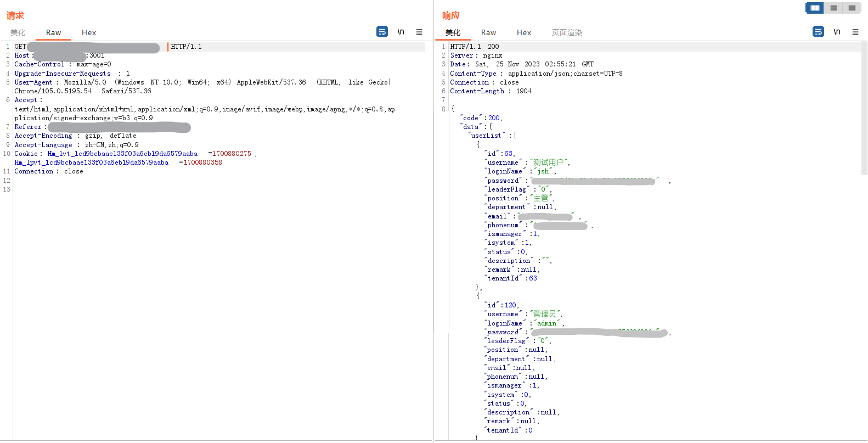Click the "tenantId":0 JSON line

509,430
